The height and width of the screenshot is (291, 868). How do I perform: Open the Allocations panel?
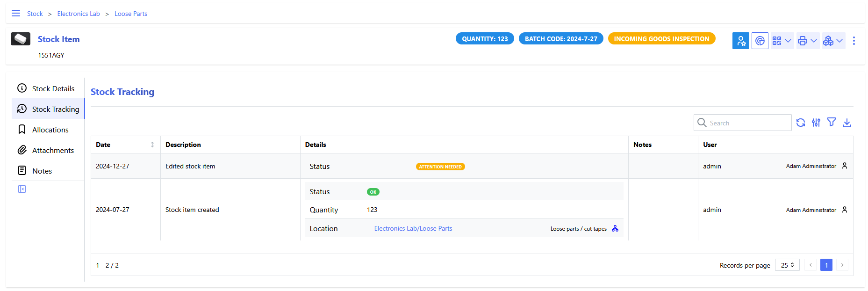pos(48,130)
